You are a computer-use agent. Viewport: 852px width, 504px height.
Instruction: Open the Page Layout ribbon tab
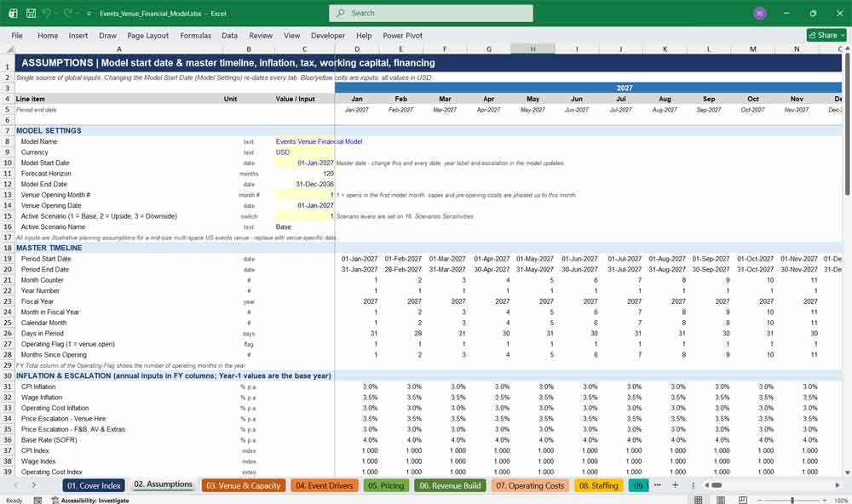[x=147, y=35]
